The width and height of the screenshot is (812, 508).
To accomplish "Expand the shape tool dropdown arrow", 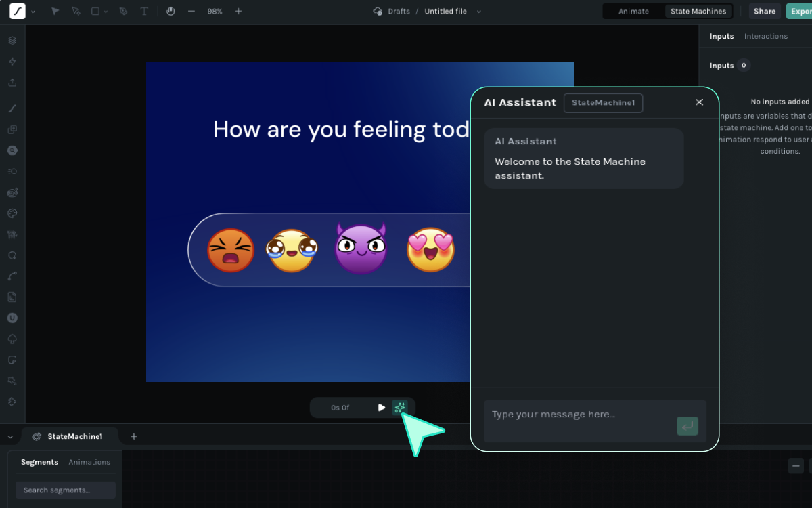I will pos(106,12).
